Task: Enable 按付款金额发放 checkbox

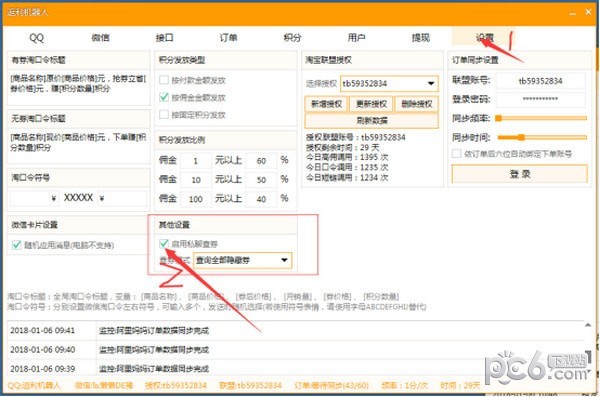Action: click(x=164, y=80)
